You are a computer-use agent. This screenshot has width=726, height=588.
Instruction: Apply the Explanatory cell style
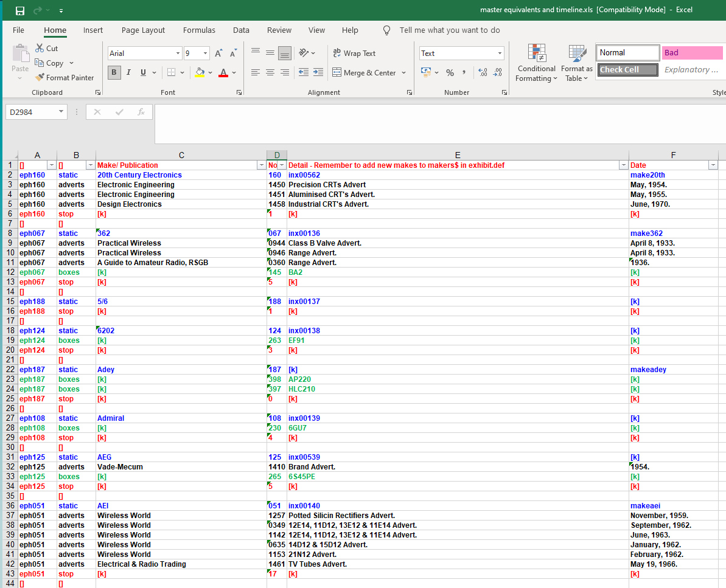coord(692,70)
